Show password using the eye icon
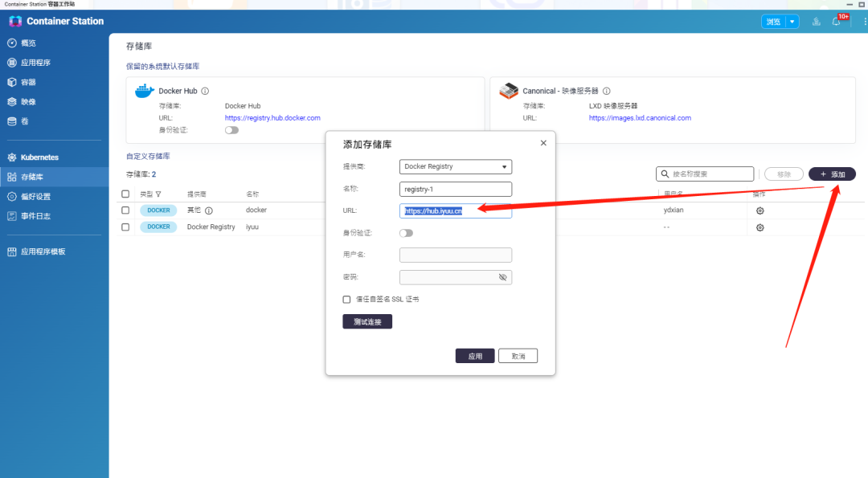This screenshot has width=868, height=478. point(503,277)
